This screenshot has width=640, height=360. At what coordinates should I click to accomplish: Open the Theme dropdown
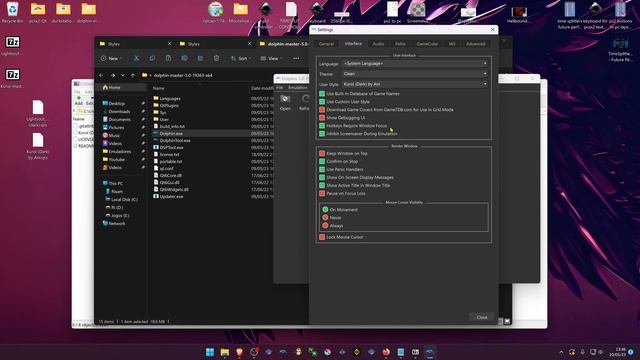point(415,74)
